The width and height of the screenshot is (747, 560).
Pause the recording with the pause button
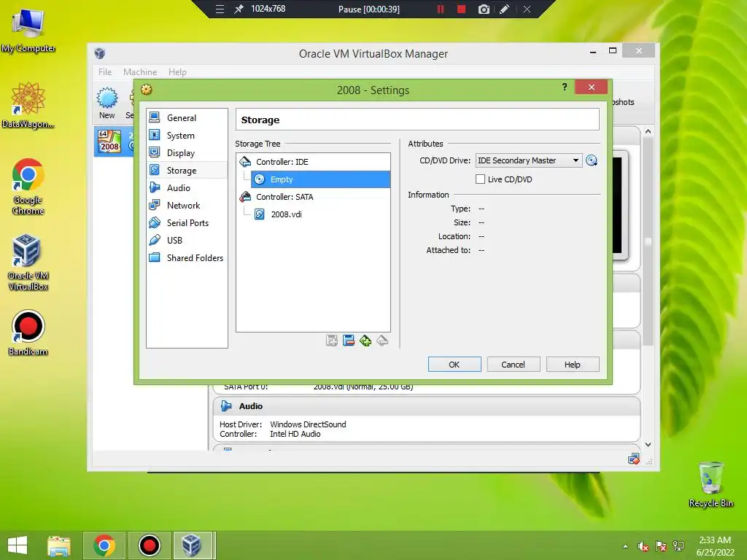tap(441, 9)
